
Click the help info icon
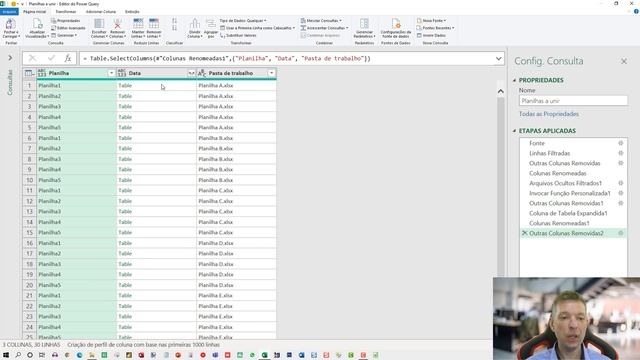click(x=636, y=11)
